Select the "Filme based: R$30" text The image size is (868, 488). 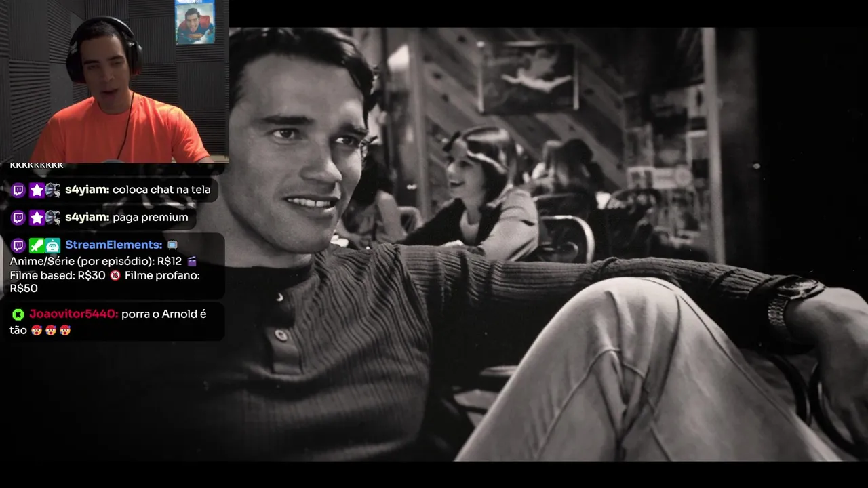[58, 276]
